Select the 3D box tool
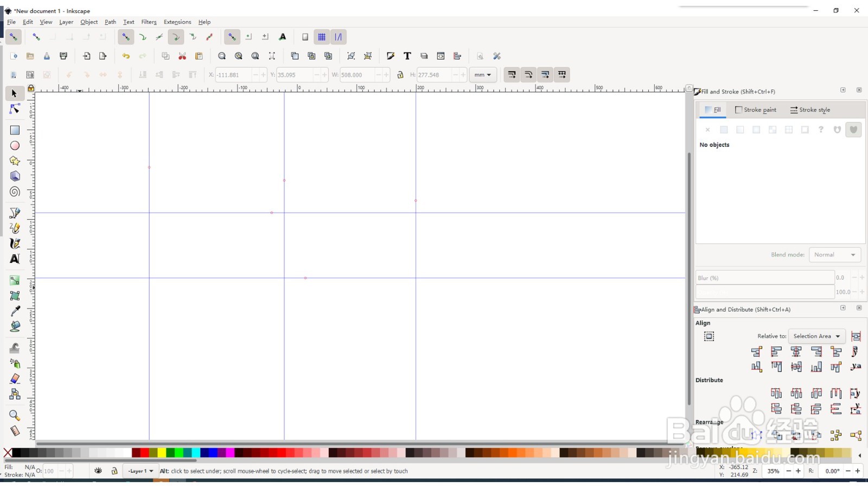Image resolution: width=868 pixels, height=488 pixels. click(15, 176)
